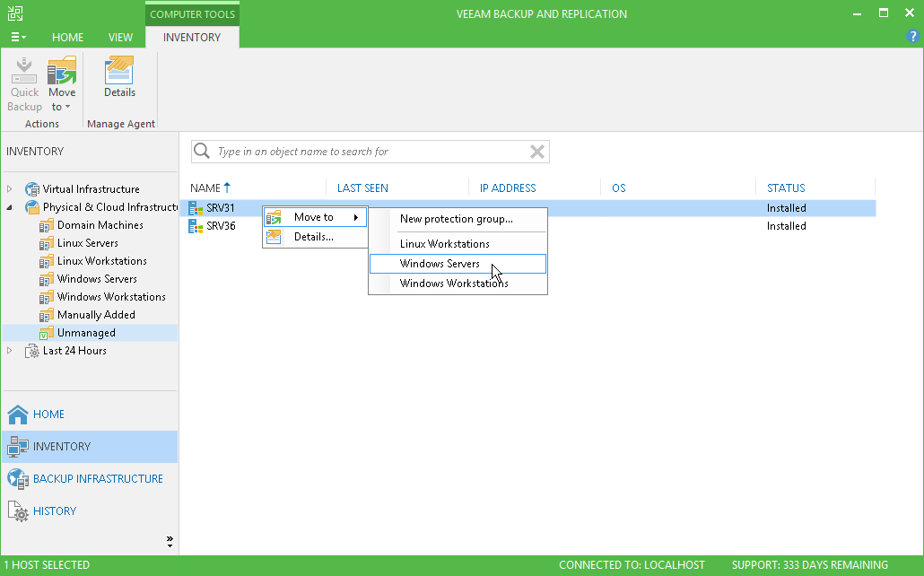Clear the search field with the X
The height and width of the screenshot is (576, 924).
click(x=536, y=152)
